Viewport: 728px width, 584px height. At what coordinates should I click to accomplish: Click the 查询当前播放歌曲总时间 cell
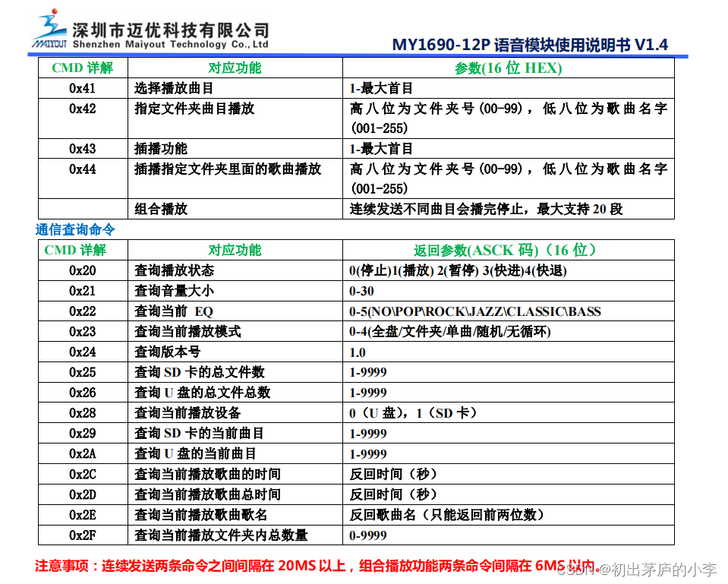point(235,494)
